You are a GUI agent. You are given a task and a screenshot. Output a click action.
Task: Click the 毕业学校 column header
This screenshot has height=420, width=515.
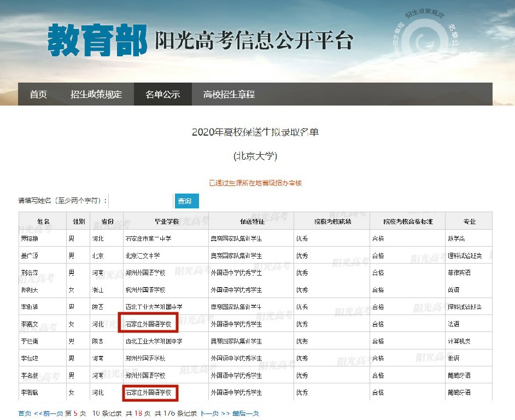(167, 221)
